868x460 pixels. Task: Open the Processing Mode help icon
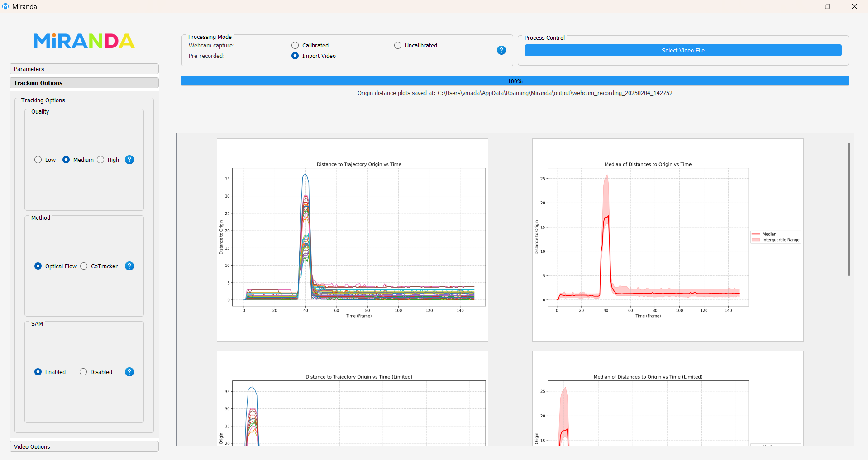(x=501, y=50)
